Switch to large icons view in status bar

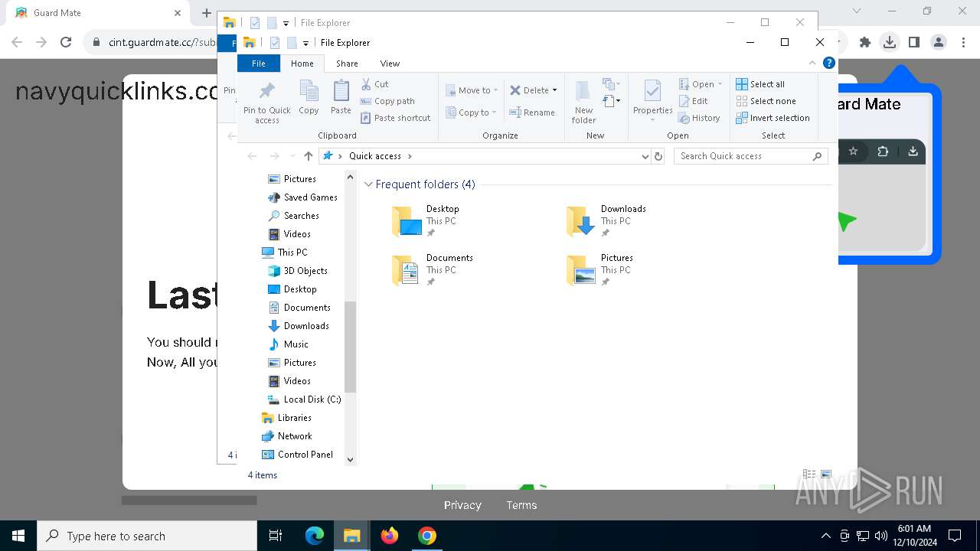pyautogui.click(x=825, y=474)
